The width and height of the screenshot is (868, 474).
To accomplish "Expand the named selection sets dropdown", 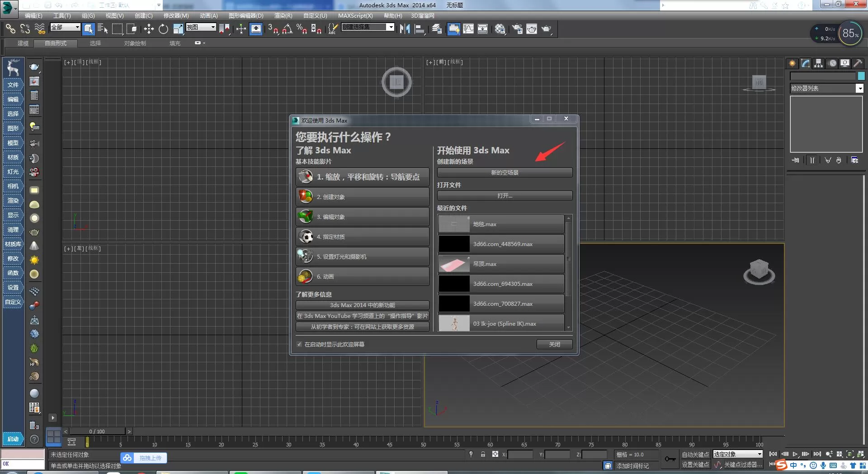I will click(391, 27).
